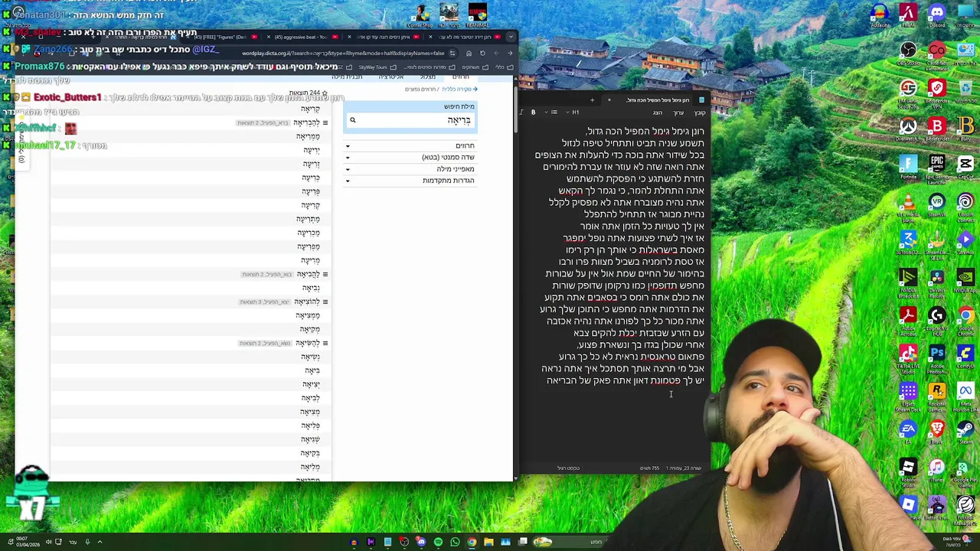Open the Epic Games Launcher icon

pos(937,168)
